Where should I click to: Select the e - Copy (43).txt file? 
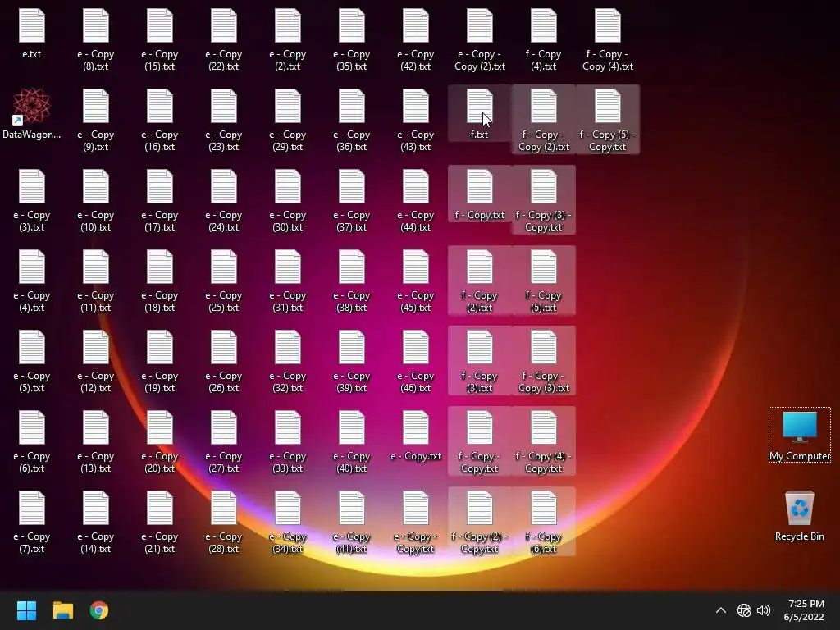[x=416, y=120]
